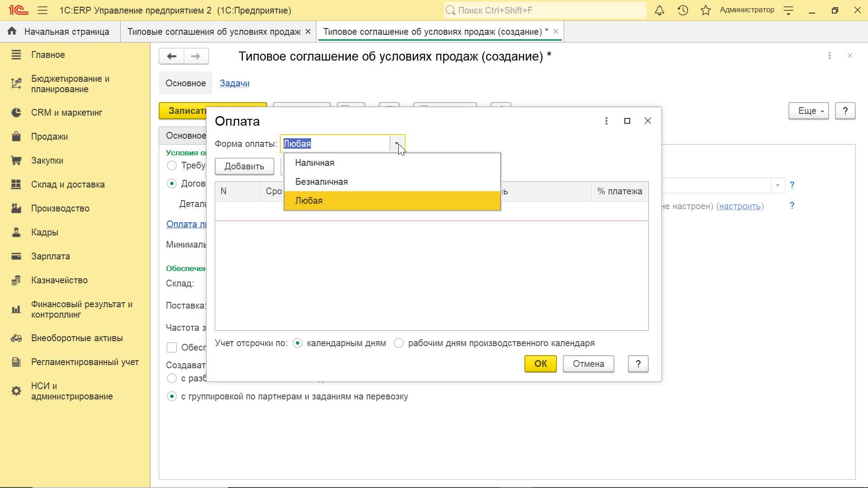The image size is (868, 488).
Task: Open favorites star icon
Action: pyautogui.click(x=706, y=10)
